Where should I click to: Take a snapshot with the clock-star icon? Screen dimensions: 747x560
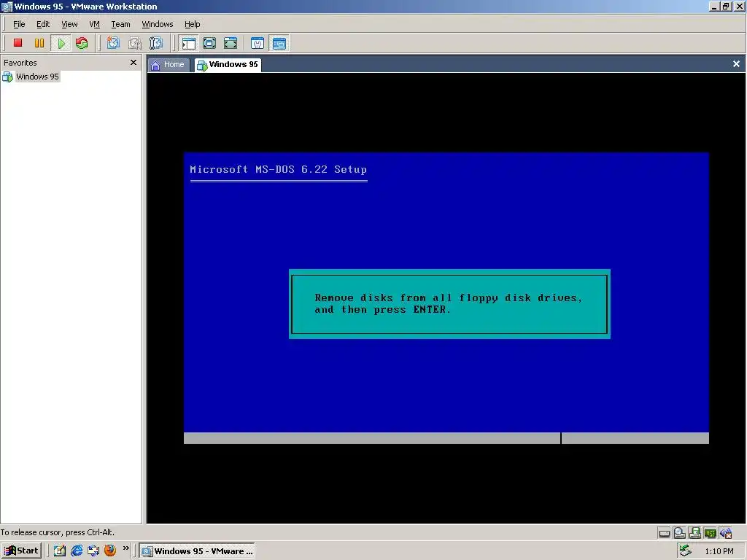point(113,43)
